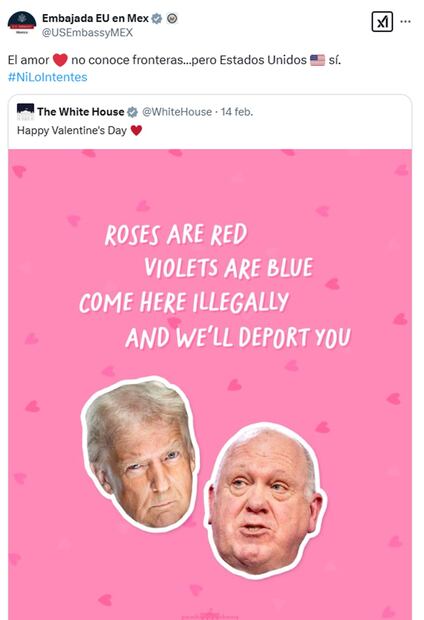This screenshot has width=424, height=620.
Task: Click the @WhiteHouse handle
Action: pyautogui.click(x=177, y=112)
